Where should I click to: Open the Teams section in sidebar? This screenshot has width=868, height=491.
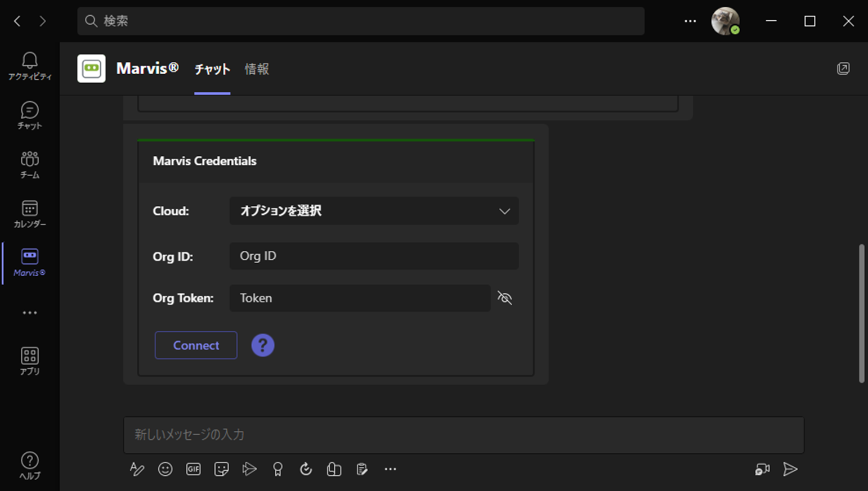point(29,164)
